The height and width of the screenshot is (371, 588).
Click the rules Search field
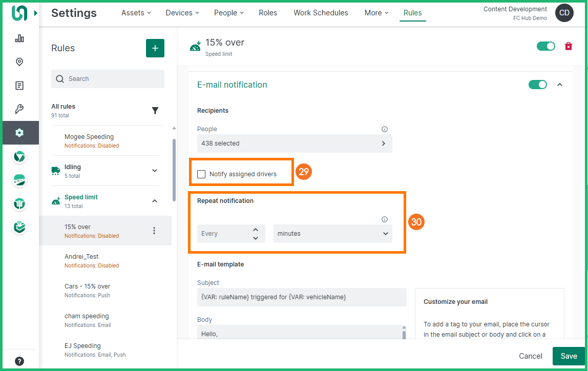pyautogui.click(x=108, y=79)
